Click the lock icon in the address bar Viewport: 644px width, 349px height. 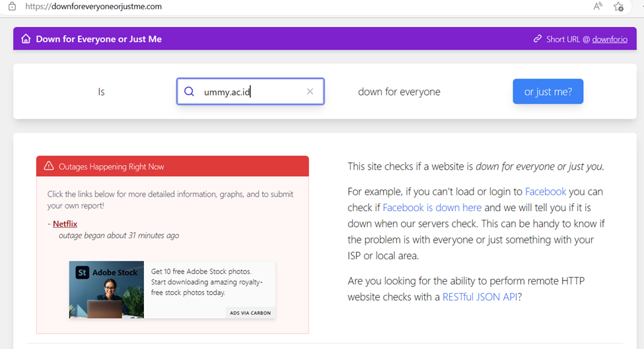coord(12,7)
